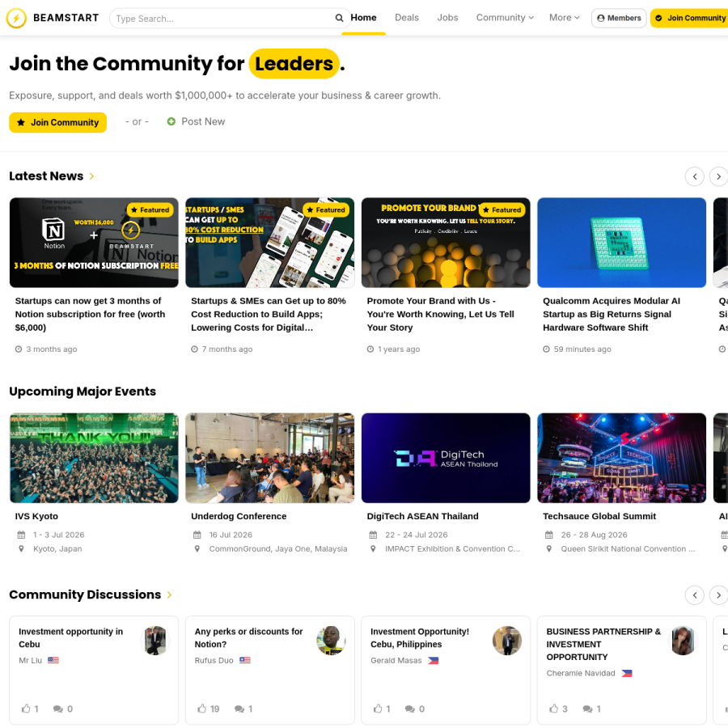The height and width of the screenshot is (728, 728).
Task: Click the Post New link
Action: coord(203,121)
